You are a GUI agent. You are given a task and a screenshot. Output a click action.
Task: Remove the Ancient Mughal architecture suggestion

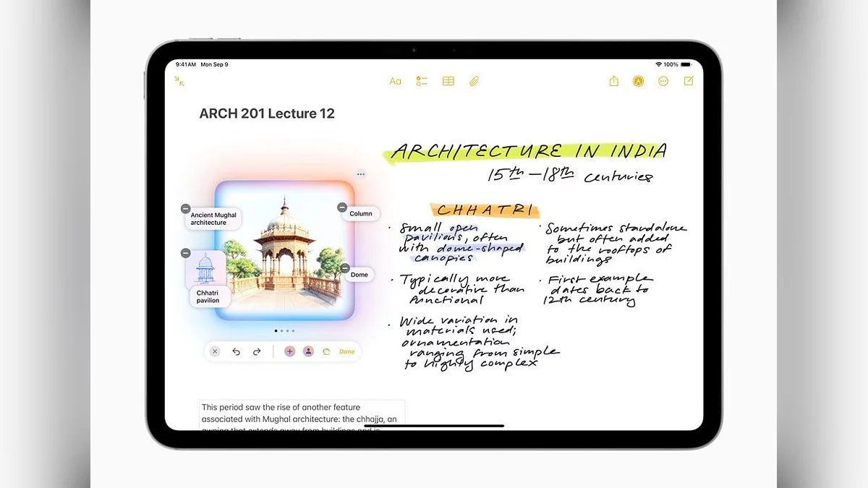[186, 208]
